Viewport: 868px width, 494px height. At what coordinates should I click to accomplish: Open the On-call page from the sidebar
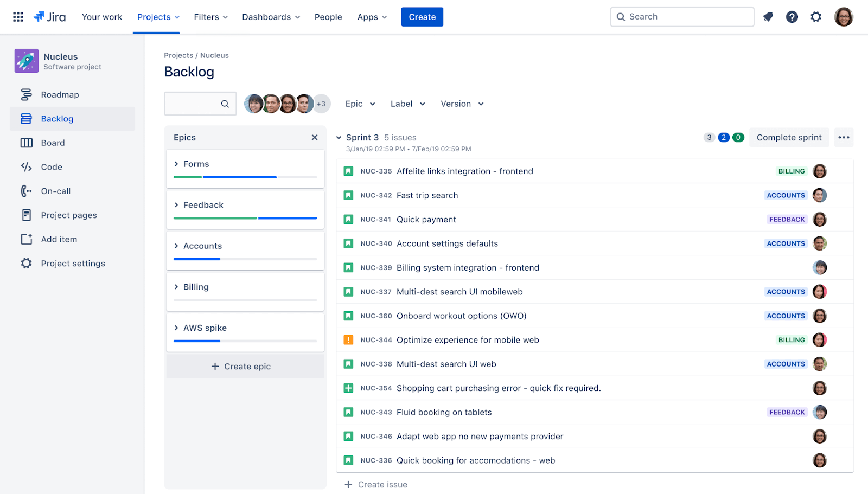point(55,191)
